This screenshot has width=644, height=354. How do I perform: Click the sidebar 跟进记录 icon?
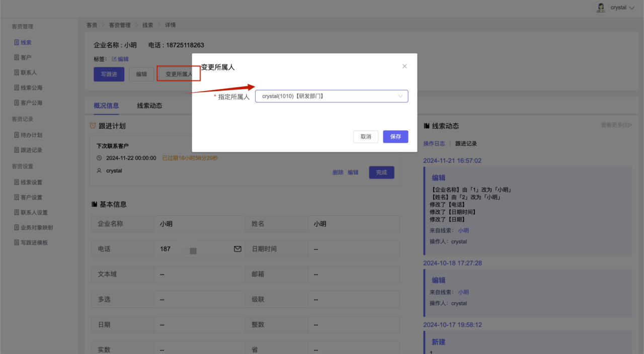click(17, 150)
